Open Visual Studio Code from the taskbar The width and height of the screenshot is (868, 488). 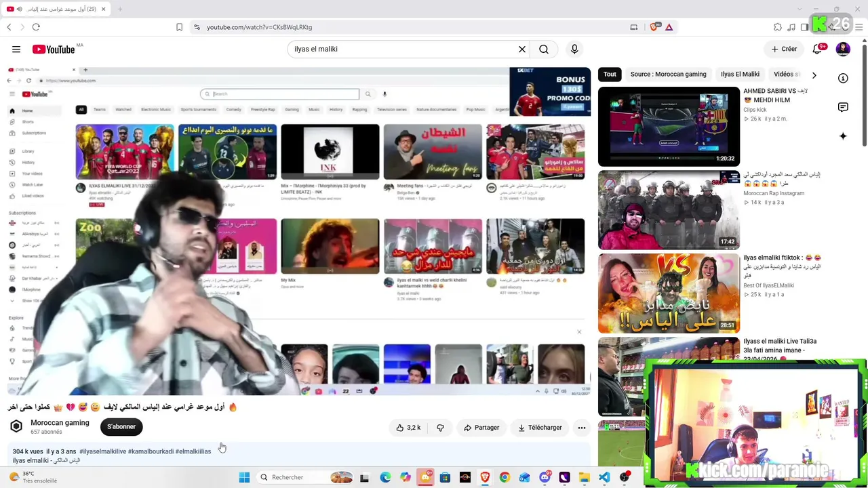pyautogui.click(x=604, y=477)
